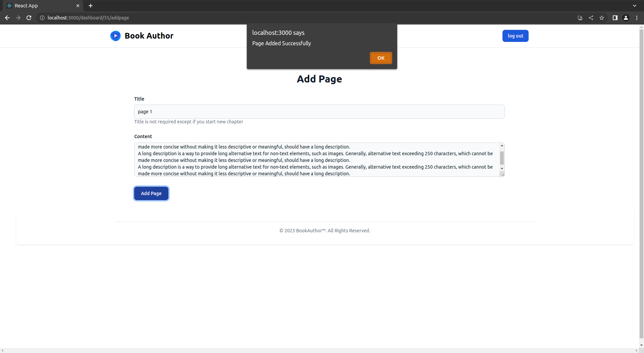Click the horizontal scrollbar left arrow
644x353 pixels.
(x=2, y=350)
